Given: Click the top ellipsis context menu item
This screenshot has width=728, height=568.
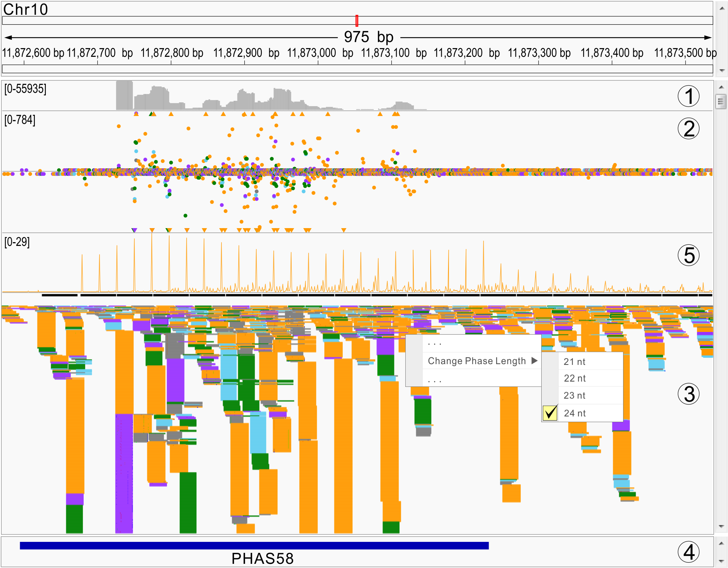Looking at the screenshot, I should [482, 343].
